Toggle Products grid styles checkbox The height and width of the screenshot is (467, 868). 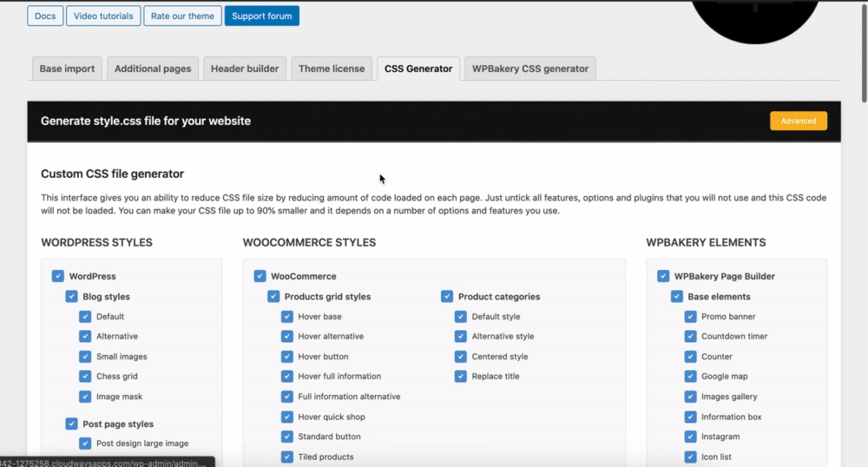pos(273,297)
